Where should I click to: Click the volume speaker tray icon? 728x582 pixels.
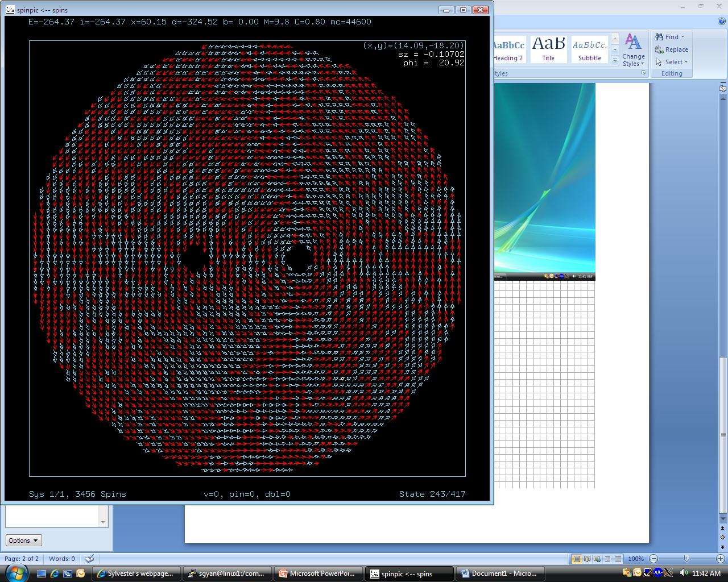pos(684,573)
